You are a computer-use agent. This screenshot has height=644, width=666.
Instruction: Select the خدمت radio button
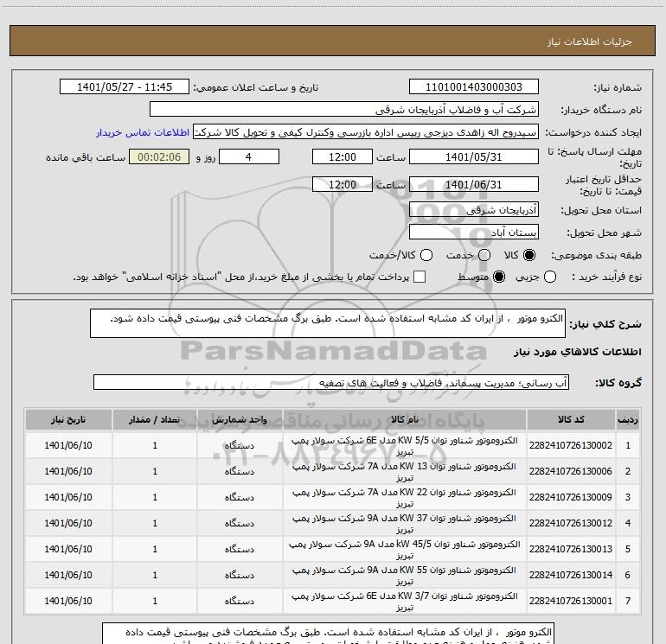click(484, 255)
